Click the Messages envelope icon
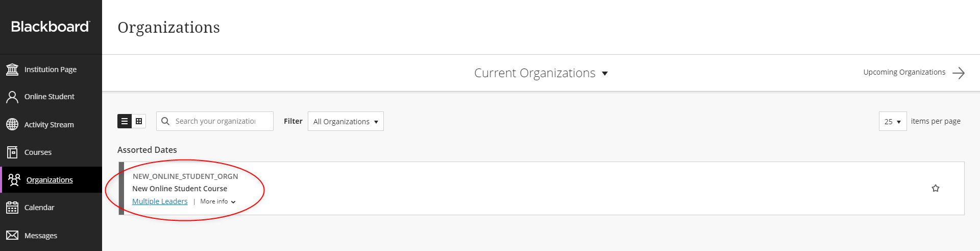The width and height of the screenshot is (980, 251). [12, 235]
